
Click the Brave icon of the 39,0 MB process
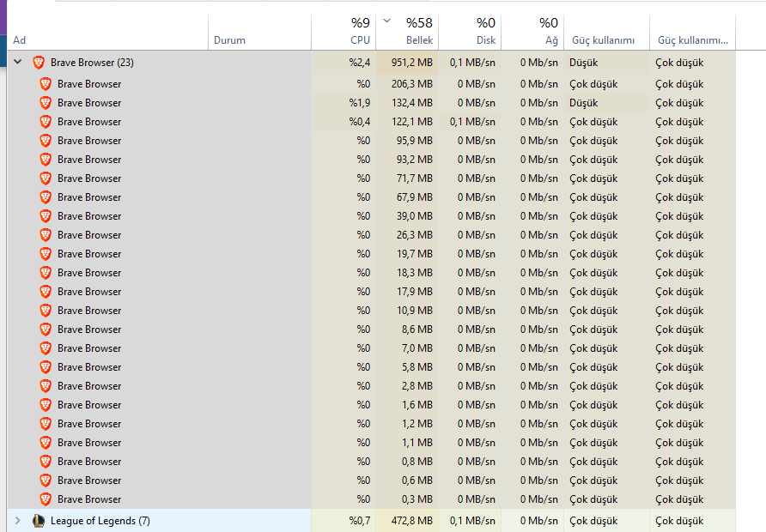coord(46,216)
